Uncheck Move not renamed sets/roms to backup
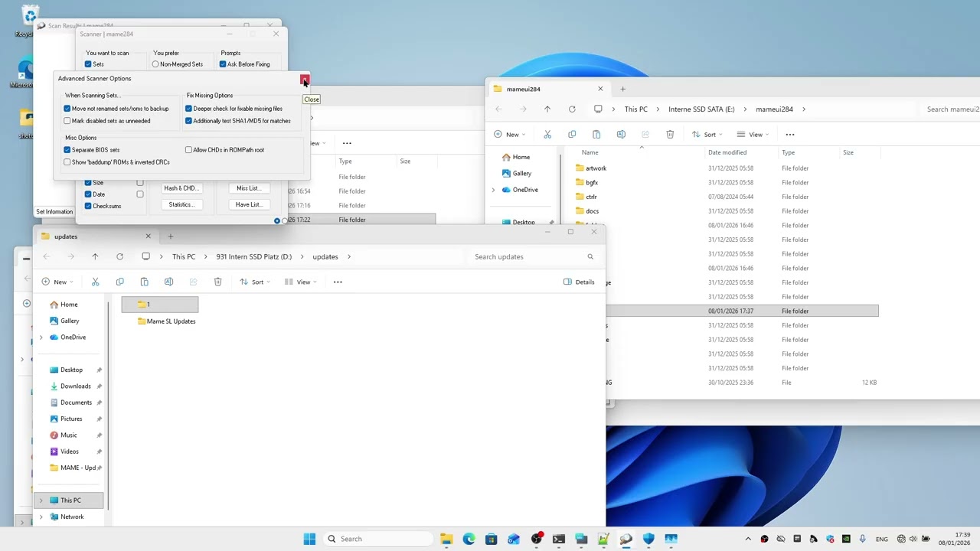The image size is (980, 551). click(x=67, y=109)
